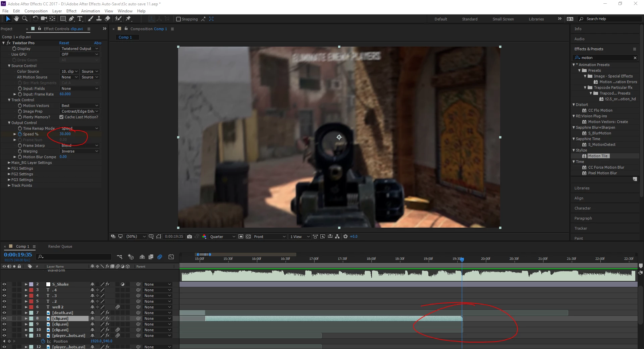Select the Eraser tool
Image resolution: width=644 pixels, height=349 pixels.
point(107,19)
